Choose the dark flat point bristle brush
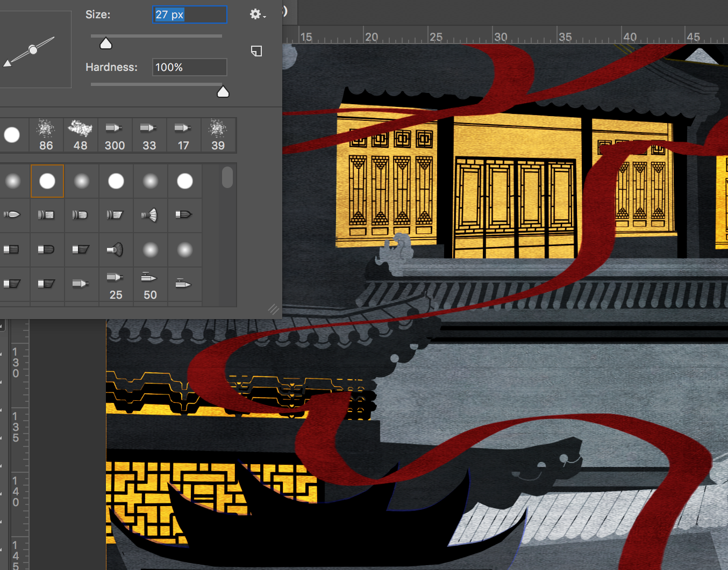728x570 pixels. [184, 215]
